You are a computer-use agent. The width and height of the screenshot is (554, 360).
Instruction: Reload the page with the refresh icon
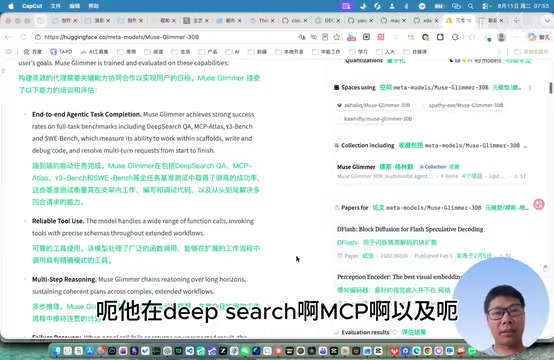23,37
